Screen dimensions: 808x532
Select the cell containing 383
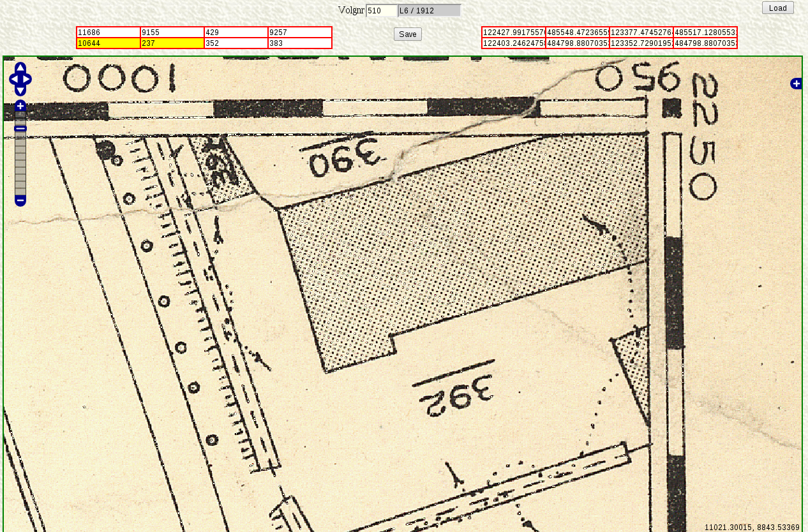(300, 43)
